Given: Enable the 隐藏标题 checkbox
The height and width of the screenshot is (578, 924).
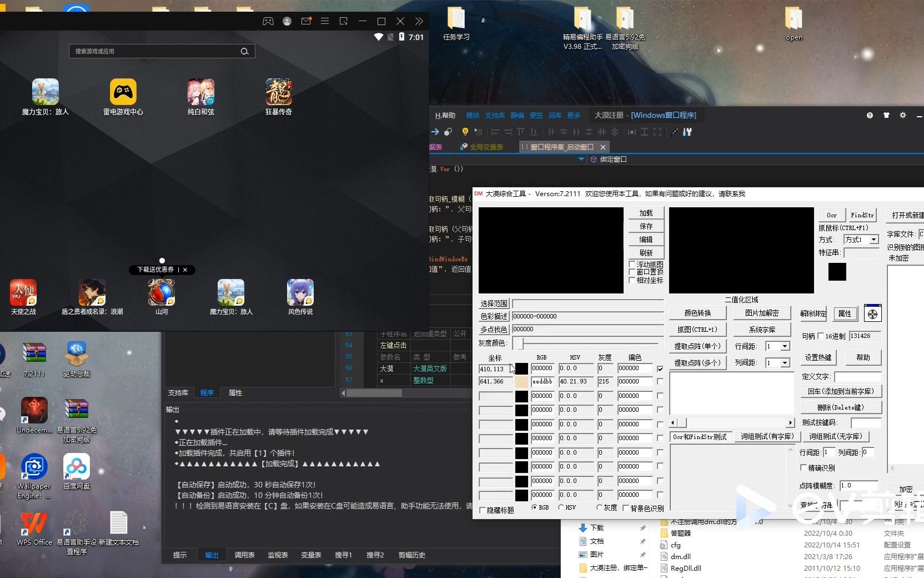Looking at the screenshot, I should click(483, 510).
